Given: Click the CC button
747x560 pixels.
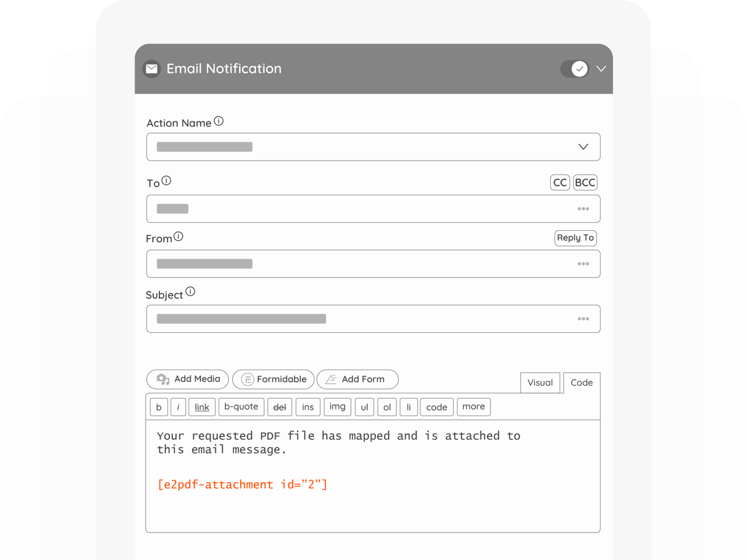Looking at the screenshot, I should [560, 182].
